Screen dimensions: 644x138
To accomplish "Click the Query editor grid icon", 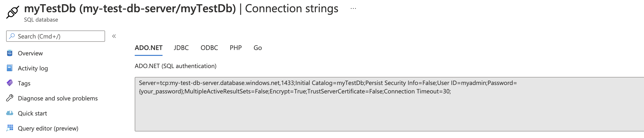I will click(9, 128).
